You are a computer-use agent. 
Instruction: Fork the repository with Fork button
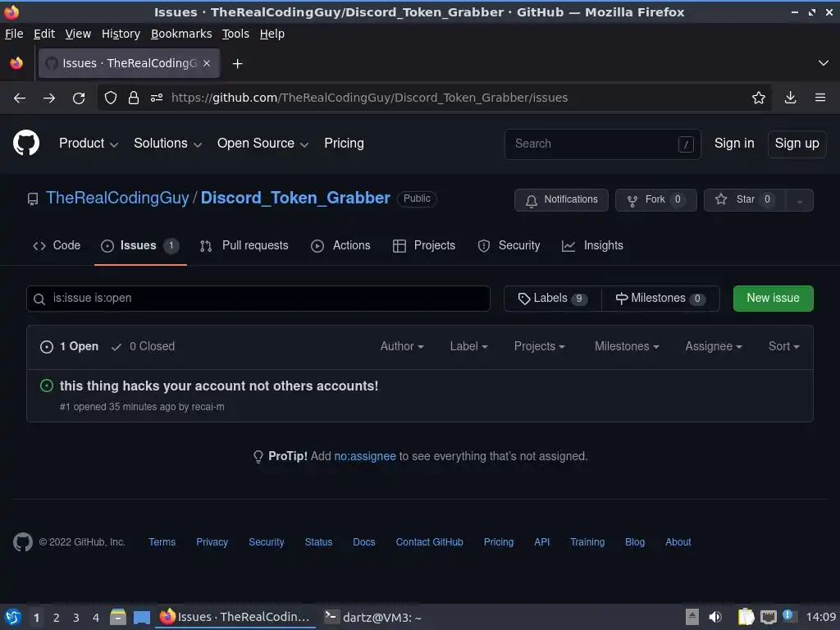coord(655,200)
